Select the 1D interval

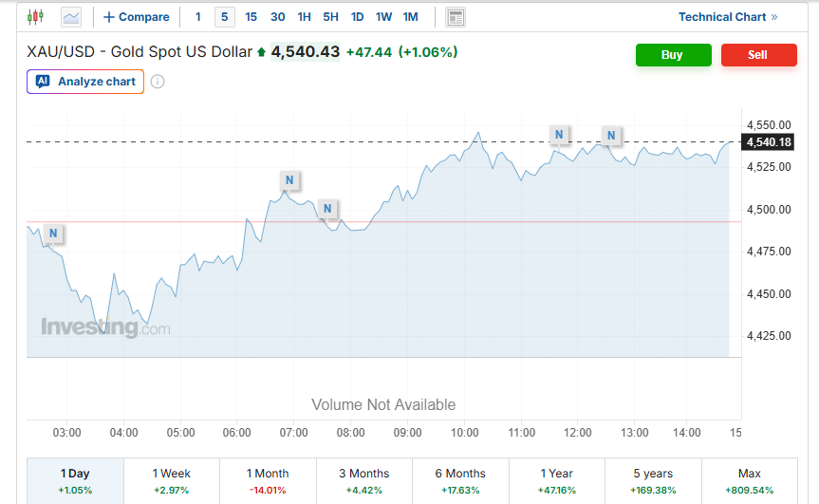(x=357, y=17)
